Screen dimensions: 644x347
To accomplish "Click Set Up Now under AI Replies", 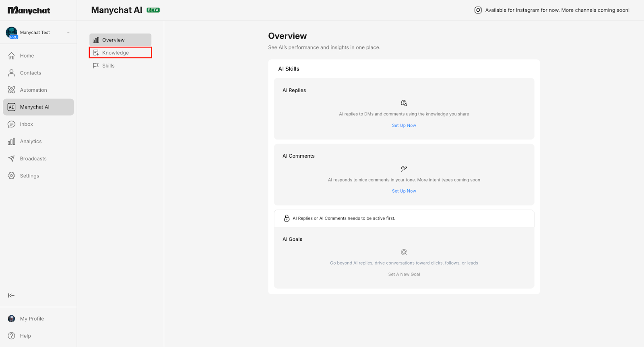I will (404, 125).
